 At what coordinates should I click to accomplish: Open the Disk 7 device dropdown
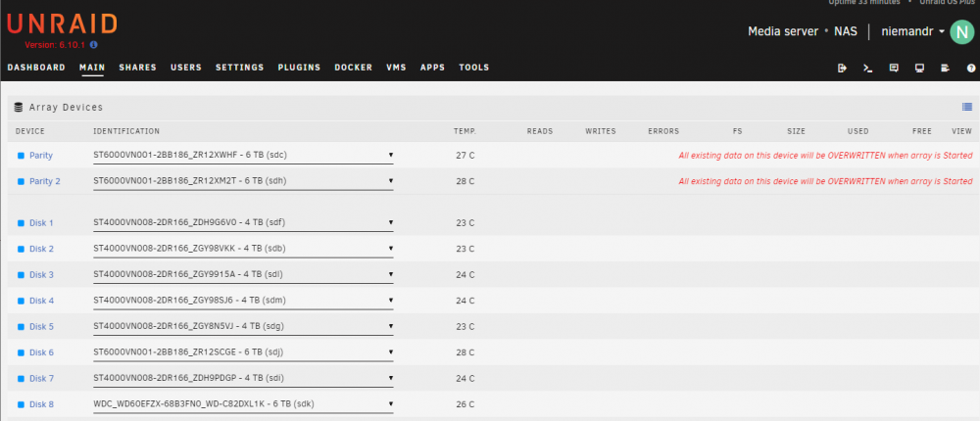coord(243,378)
